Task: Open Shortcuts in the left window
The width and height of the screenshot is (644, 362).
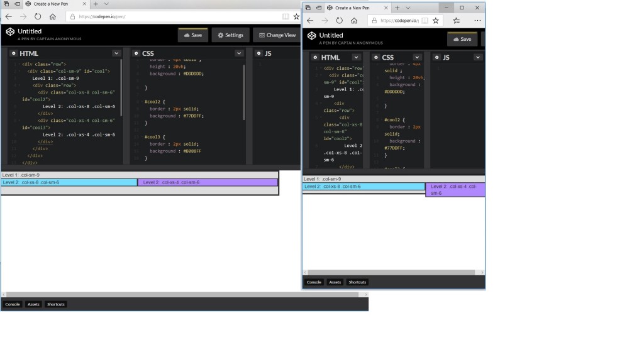Action: pyautogui.click(x=55, y=305)
